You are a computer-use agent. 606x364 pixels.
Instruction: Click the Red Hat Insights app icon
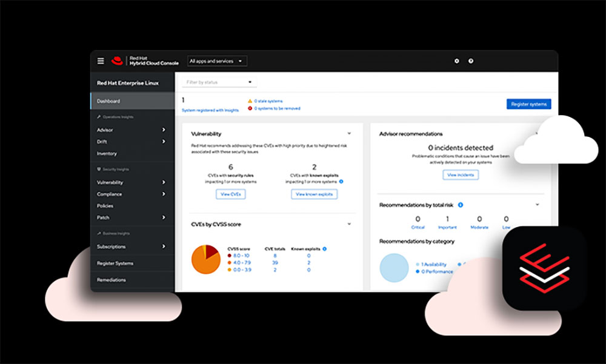[x=544, y=268]
